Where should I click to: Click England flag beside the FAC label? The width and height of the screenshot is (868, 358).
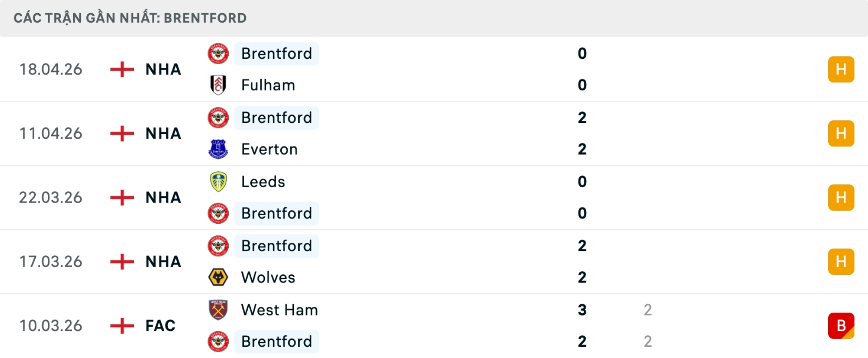coord(122,325)
